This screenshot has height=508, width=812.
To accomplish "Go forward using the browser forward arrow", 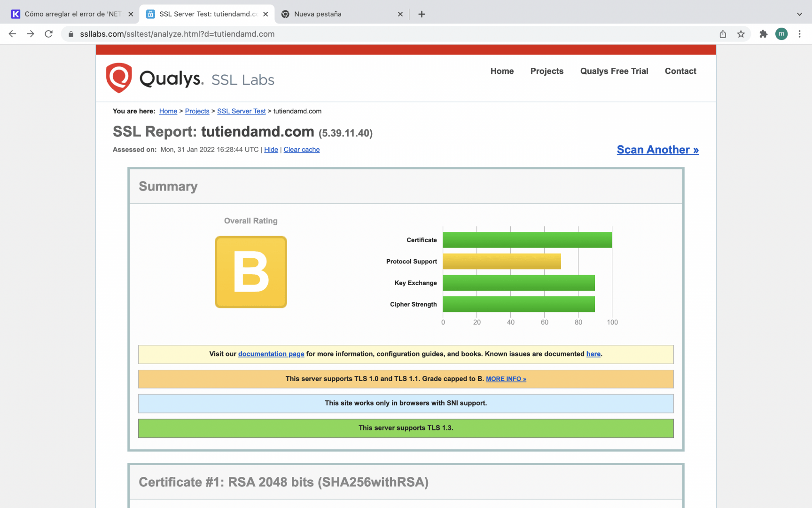I will 31,34.
